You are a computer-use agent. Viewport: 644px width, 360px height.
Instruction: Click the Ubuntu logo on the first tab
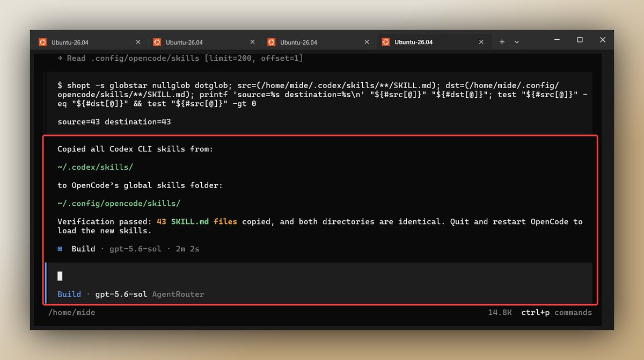point(42,42)
